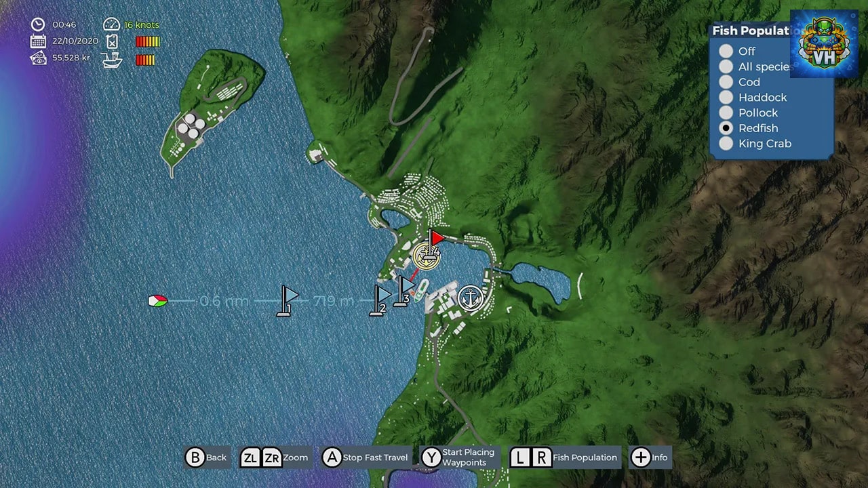
Task: Click the 719 m distance label
Action: coord(334,301)
